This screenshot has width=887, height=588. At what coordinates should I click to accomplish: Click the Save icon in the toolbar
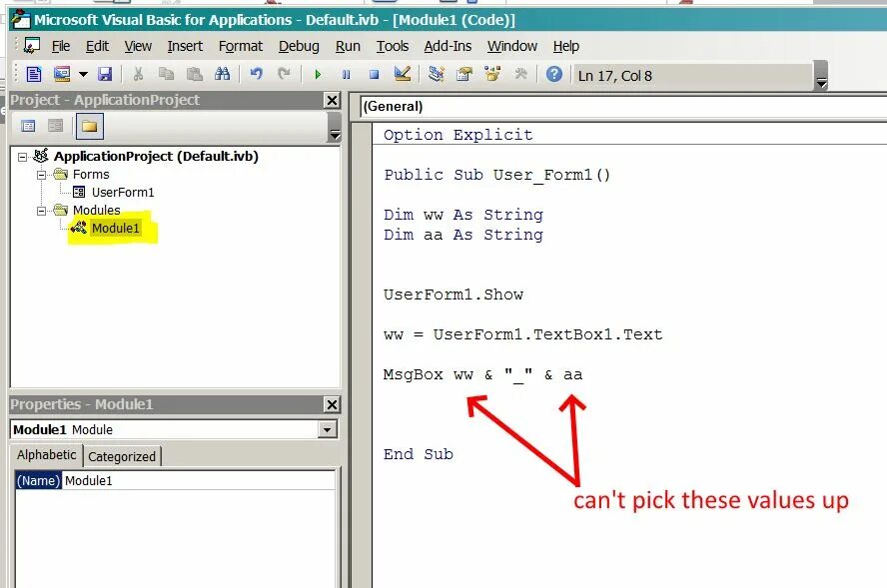(105, 74)
